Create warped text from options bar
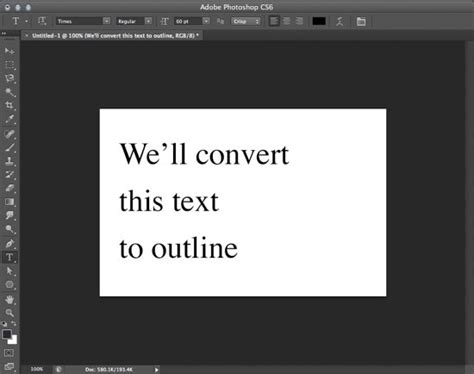 340,21
